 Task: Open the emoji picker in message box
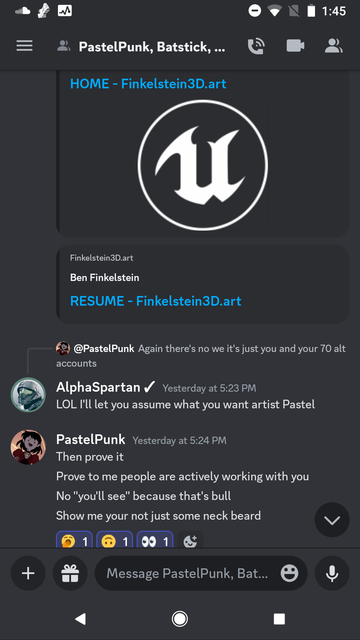[x=289, y=573]
